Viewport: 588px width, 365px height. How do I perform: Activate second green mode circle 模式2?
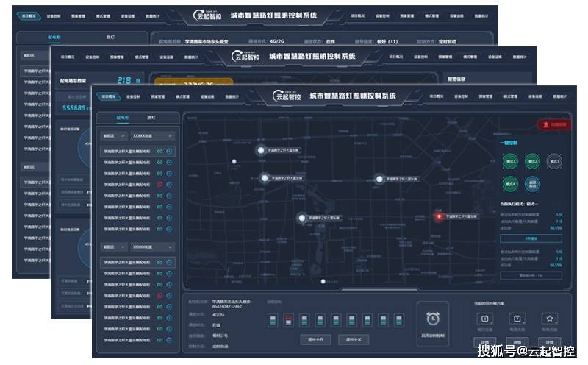pos(532,161)
